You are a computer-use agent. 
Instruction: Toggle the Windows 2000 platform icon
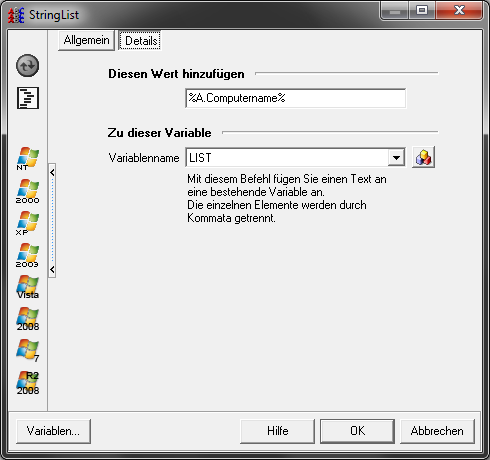pos(27,191)
